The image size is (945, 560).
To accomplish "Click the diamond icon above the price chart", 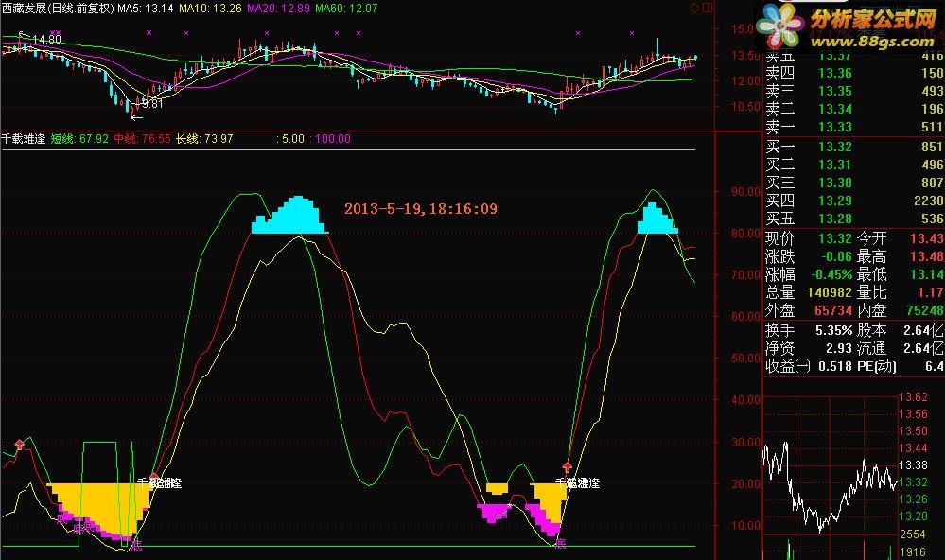I will 695,8.
